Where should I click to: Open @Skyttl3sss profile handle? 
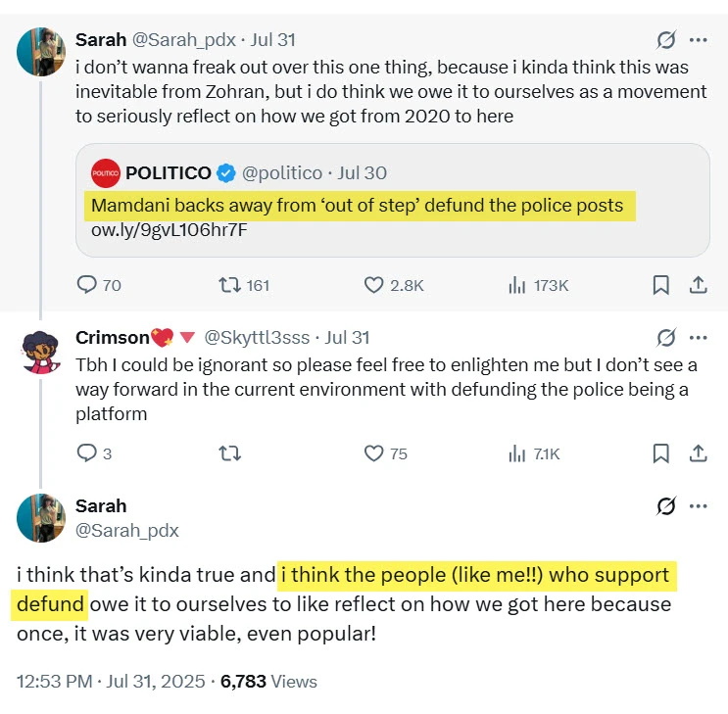(x=256, y=338)
